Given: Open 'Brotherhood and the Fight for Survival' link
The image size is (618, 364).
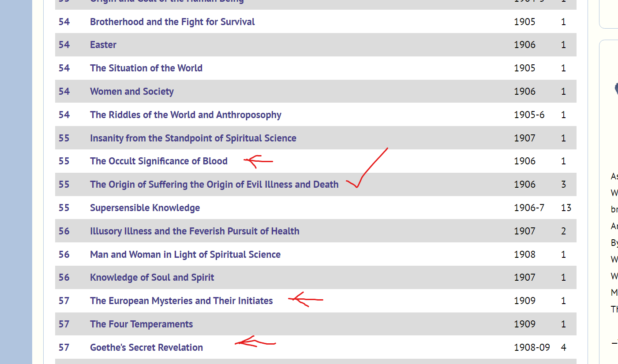Looking at the screenshot, I should (172, 22).
